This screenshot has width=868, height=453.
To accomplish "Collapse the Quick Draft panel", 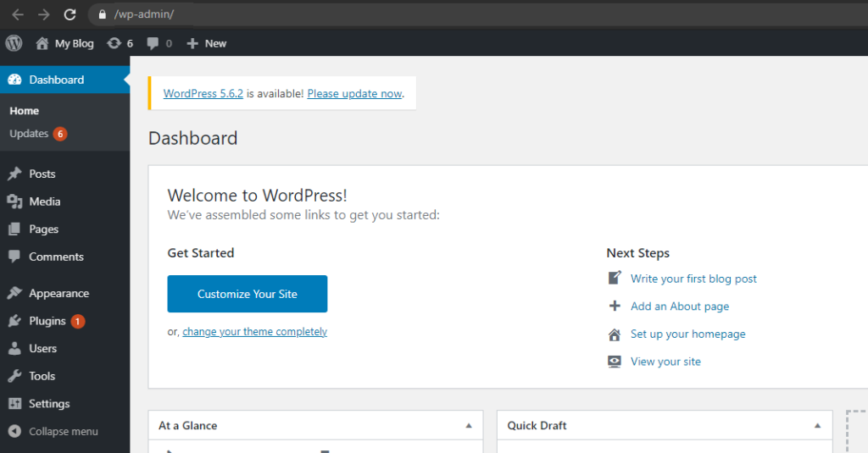I will pyautogui.click(x=818, y=425).
